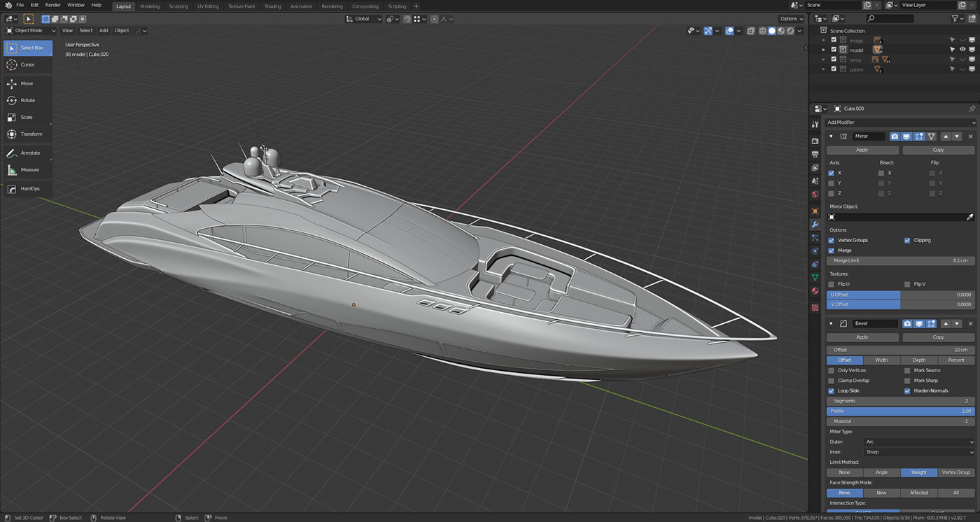Open the Modeling workspace tab
This screenshot has height=522, width=980.
click(150, 6)
